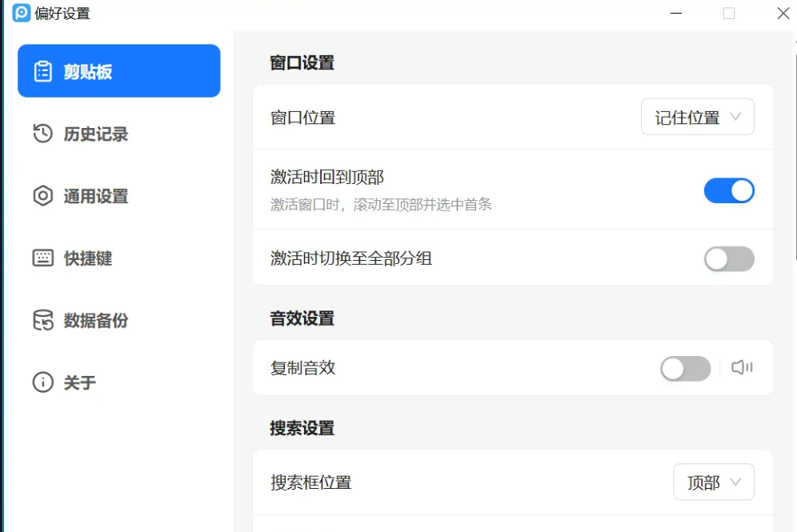This screenshot has width=797, height=532.
Task: Open 搜索框位置 dropdown showing 顶部
Action: coord(714,482)
